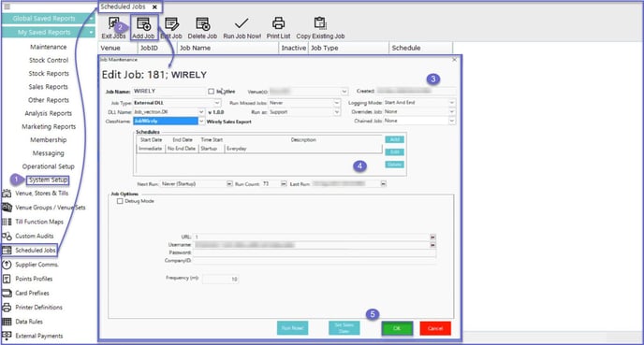
Task: Open the System Setup menu item
Action: (x=48, y=180)
